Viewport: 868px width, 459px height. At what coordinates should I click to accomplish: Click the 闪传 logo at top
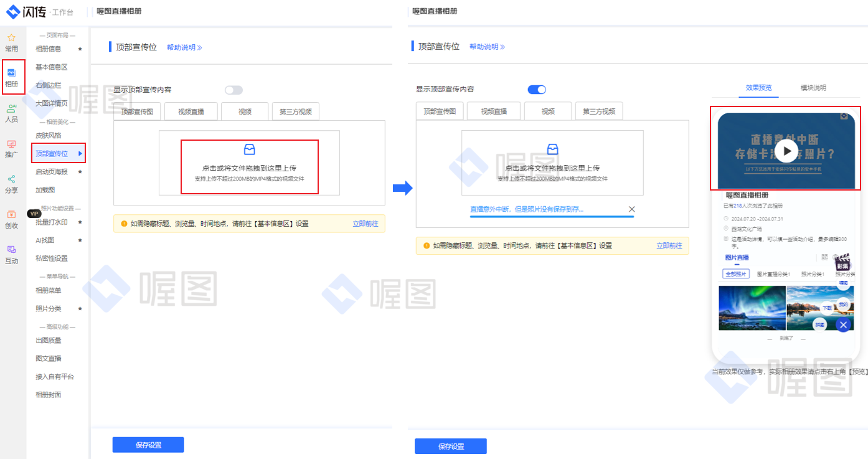pyautogui.click(x=27, y=12)
